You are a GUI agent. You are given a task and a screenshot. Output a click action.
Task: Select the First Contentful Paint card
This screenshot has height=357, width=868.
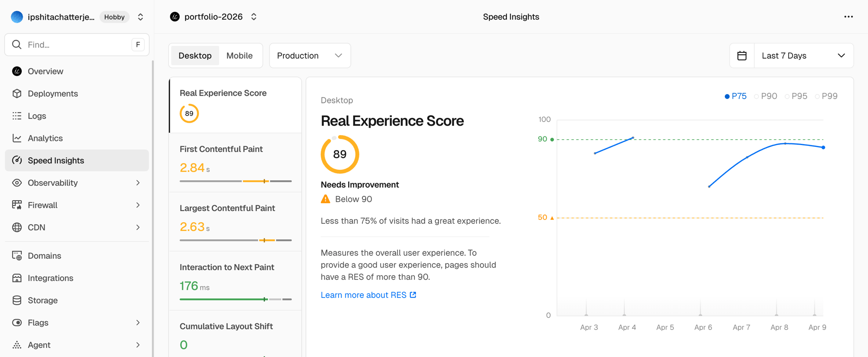(235, 163)
